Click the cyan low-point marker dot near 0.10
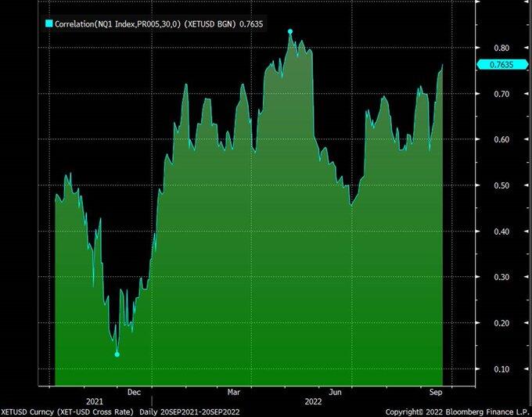This screenshot has width=532, height=417. [x=117, y=354]
